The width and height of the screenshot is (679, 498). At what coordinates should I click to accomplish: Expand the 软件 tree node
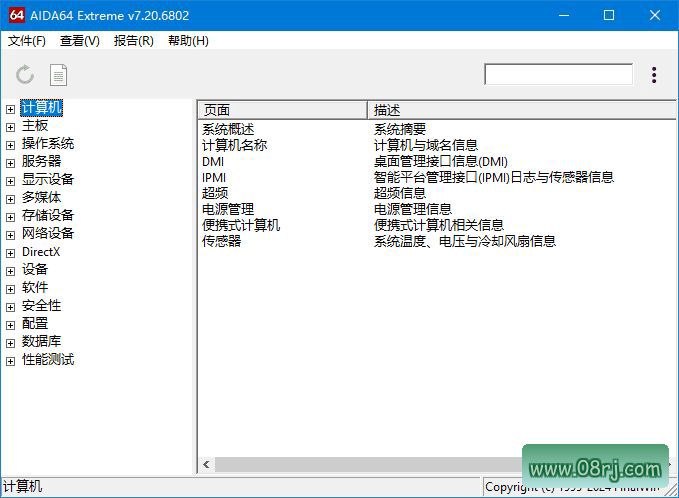(10, 289)
